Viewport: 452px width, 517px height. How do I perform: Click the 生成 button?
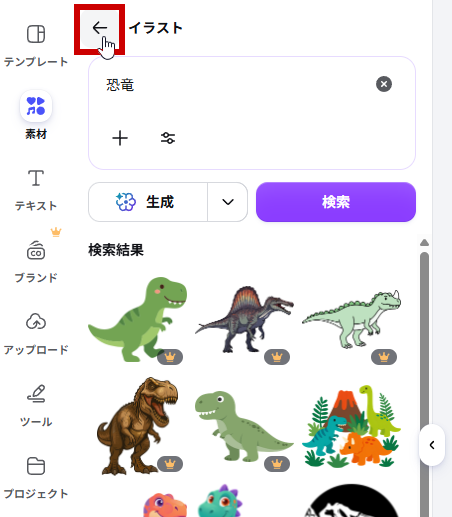point(148,202)
